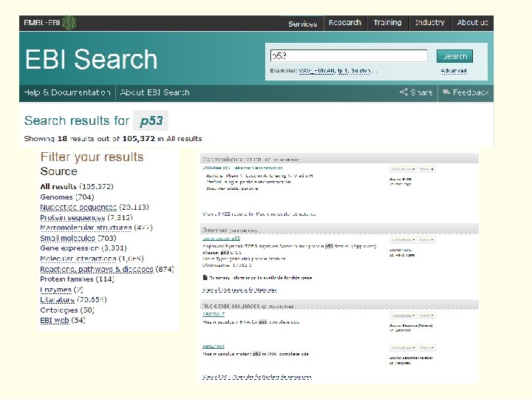Viewport: 532px width, 399px height.
Task: Open the DNA-free p53 tetramer reconstruction result
Action: click(242, 168)
